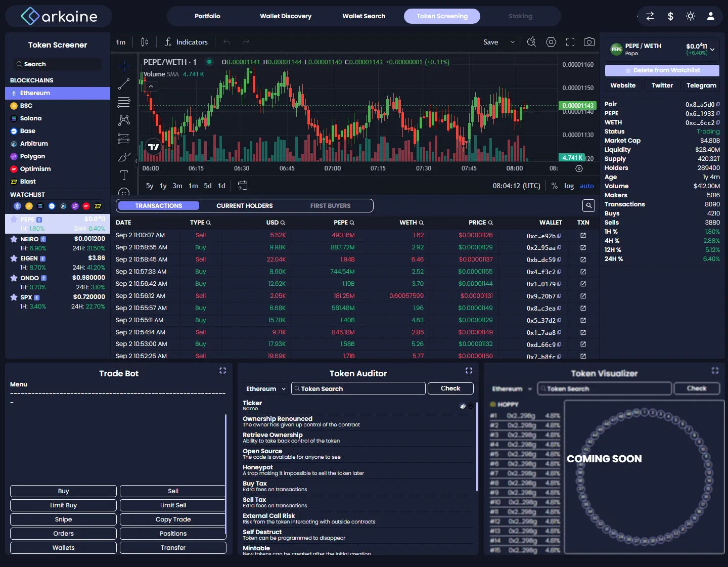
Task: Open the user profile icon
Action: [x=711, y=16]
